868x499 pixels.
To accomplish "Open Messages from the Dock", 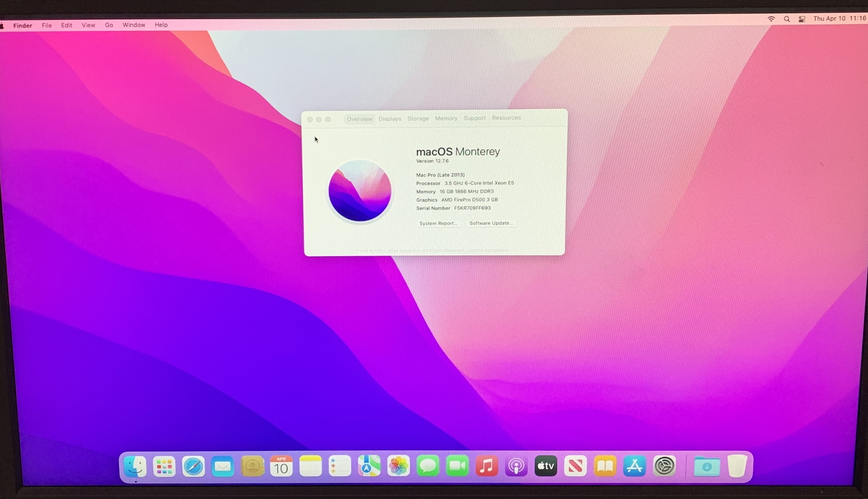I will coord(427,466).
